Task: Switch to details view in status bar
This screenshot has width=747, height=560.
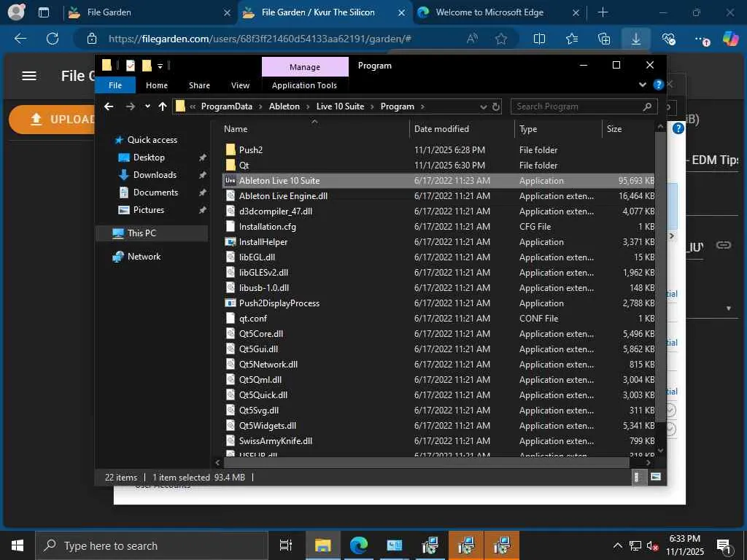Action: [x=638, y=477]
